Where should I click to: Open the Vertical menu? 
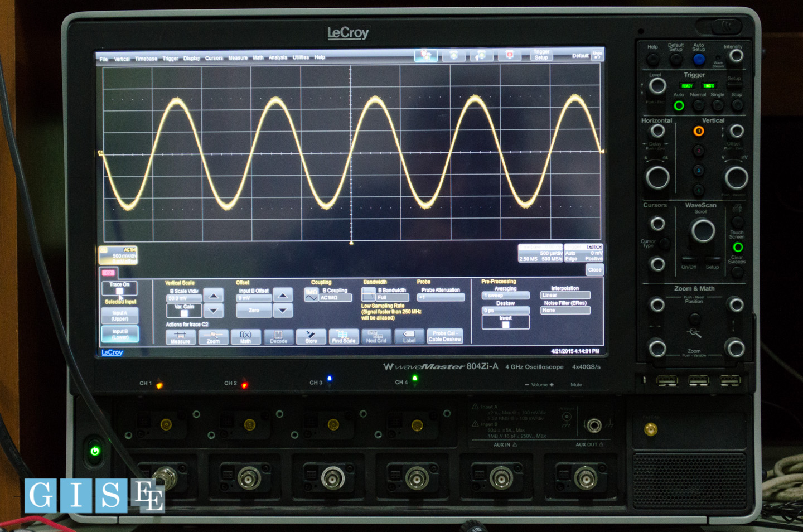[x=122, y=59]
